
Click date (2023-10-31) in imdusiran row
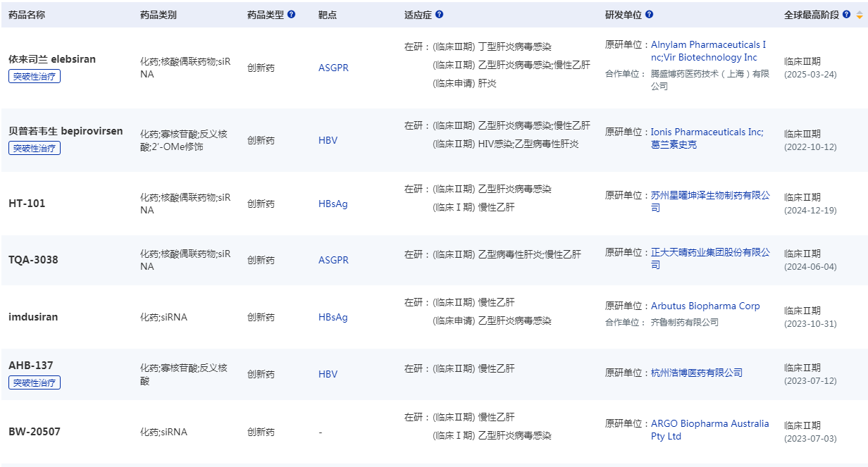coord(810,324)
